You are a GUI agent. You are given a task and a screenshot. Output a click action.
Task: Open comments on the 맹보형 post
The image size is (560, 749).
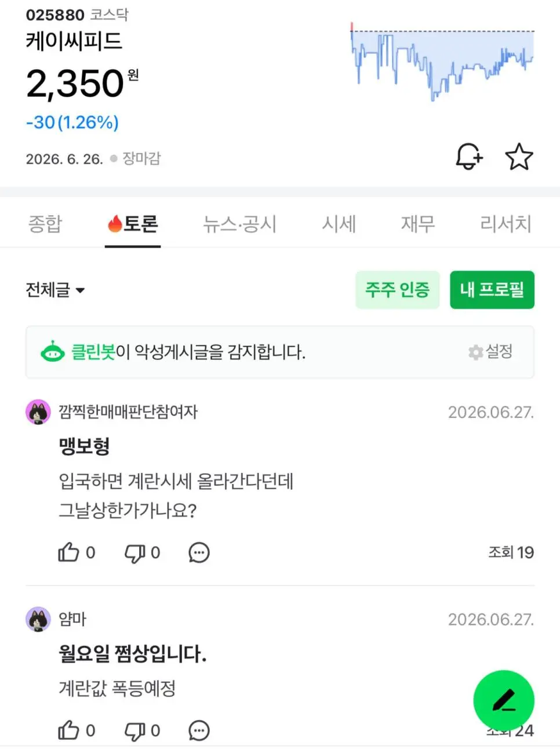pos(199,552)
